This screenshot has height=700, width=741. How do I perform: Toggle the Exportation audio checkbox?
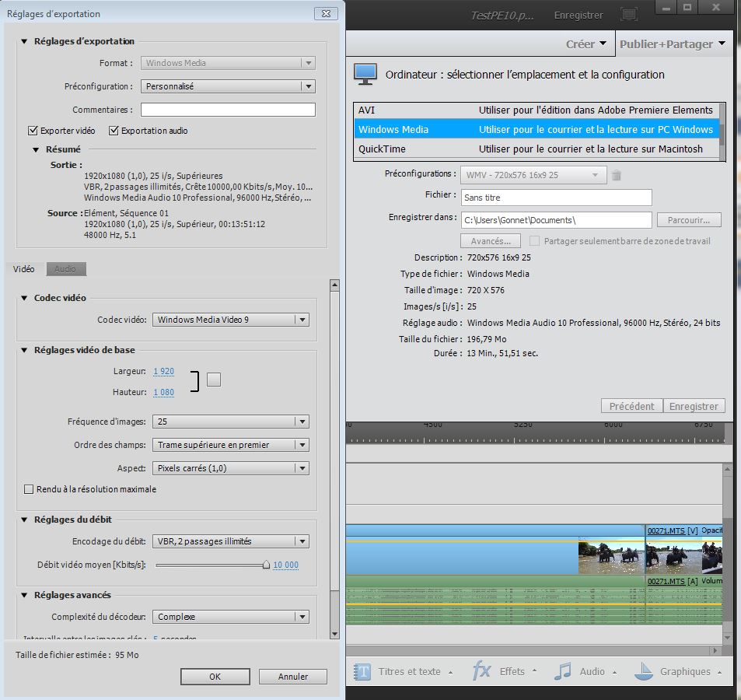pyautogui.click(x=114, y=131)
